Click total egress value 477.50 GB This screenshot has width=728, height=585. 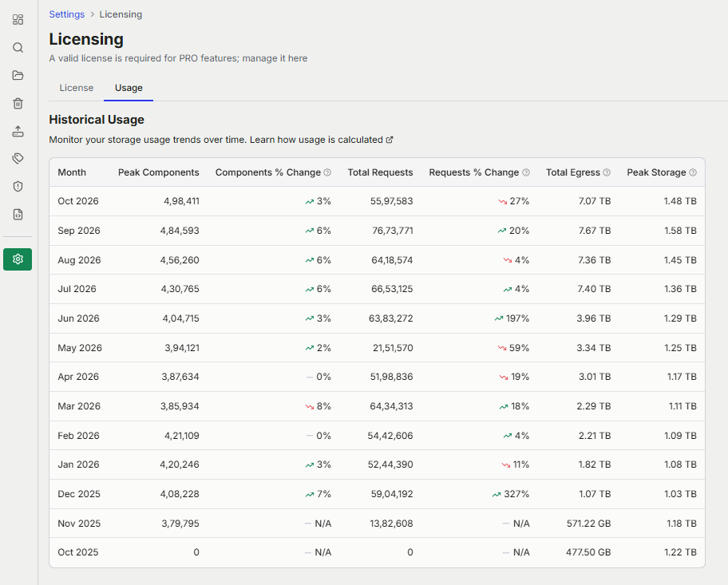[588, 552]
